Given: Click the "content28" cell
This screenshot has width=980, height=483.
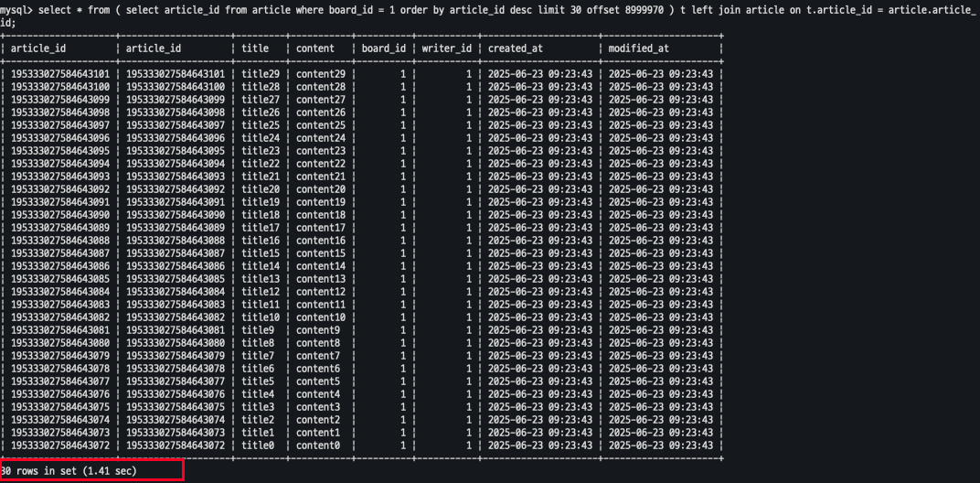Looking at the screenshot, I should 321,86.
